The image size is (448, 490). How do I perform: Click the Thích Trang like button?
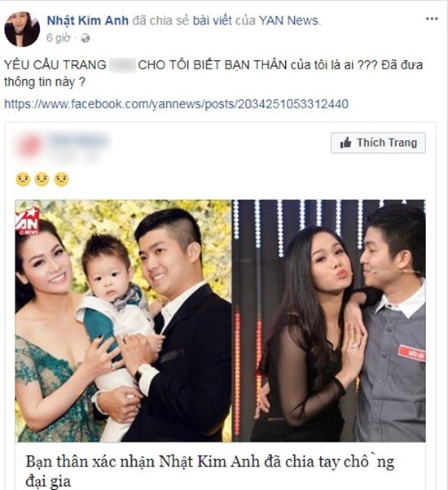click(378, 142)
